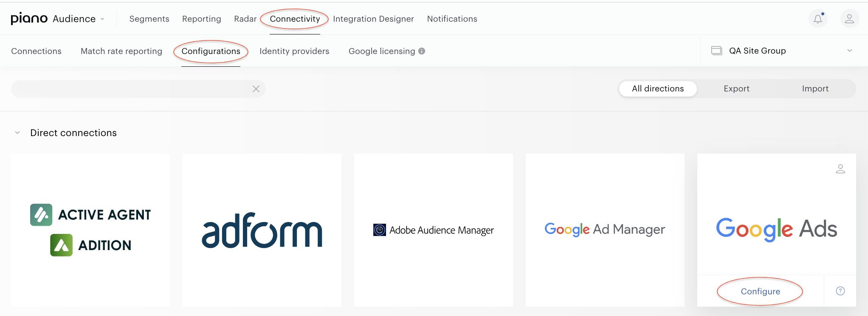Viewport: 868px width, 316px height.
Task: Open the Active Agent Adition card
Action: pyautogui.click(x=90, y=230)
